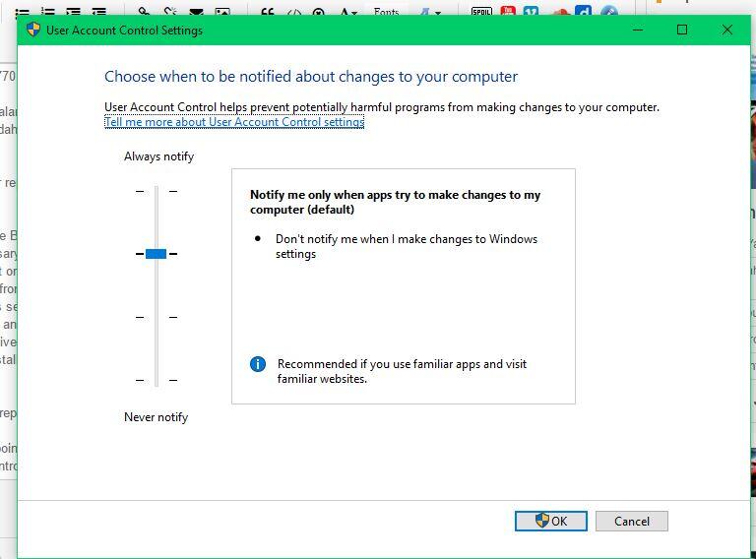Dismiss the dialog with Cancel
Viewport: 756px width, 559px height.
(632, 521)
